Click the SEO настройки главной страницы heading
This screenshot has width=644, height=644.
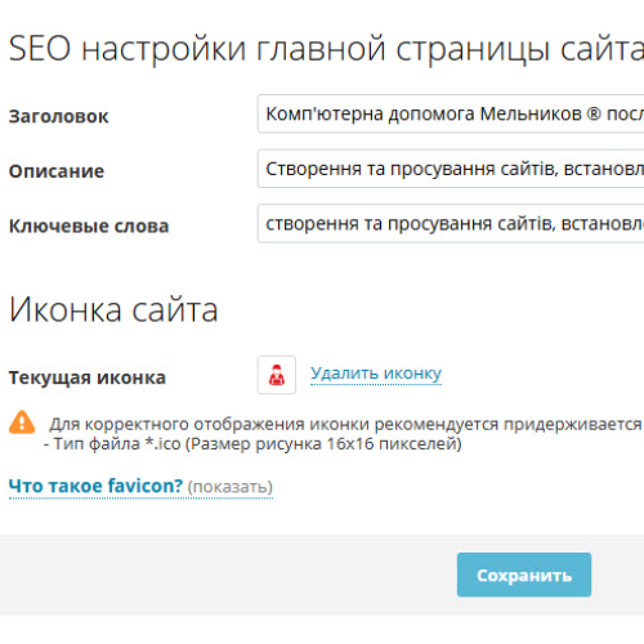[x=326, y=49]
